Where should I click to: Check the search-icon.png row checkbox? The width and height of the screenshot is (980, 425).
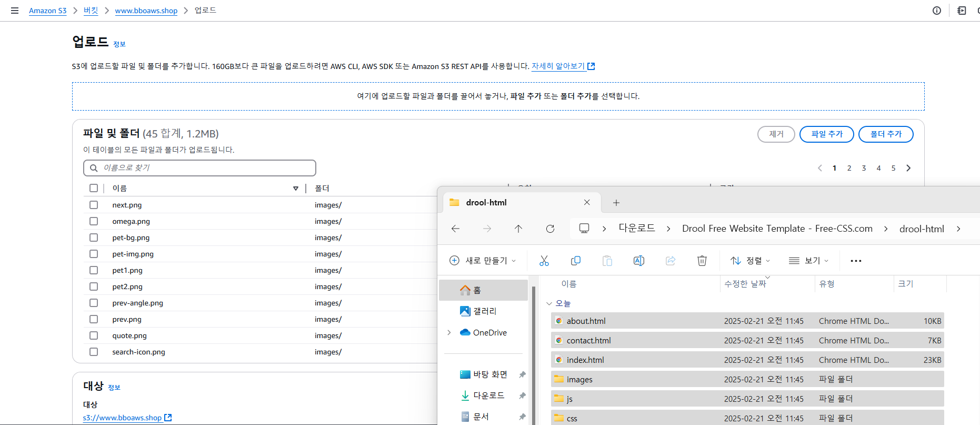94,352
